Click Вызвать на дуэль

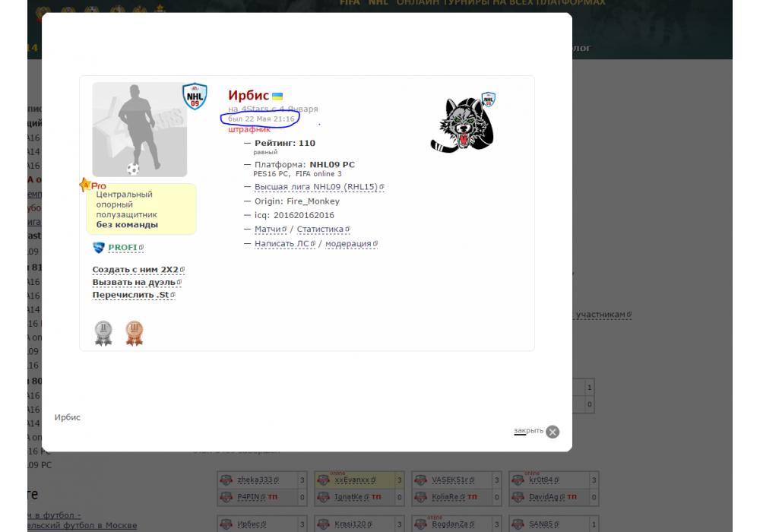tap(134, 282)
